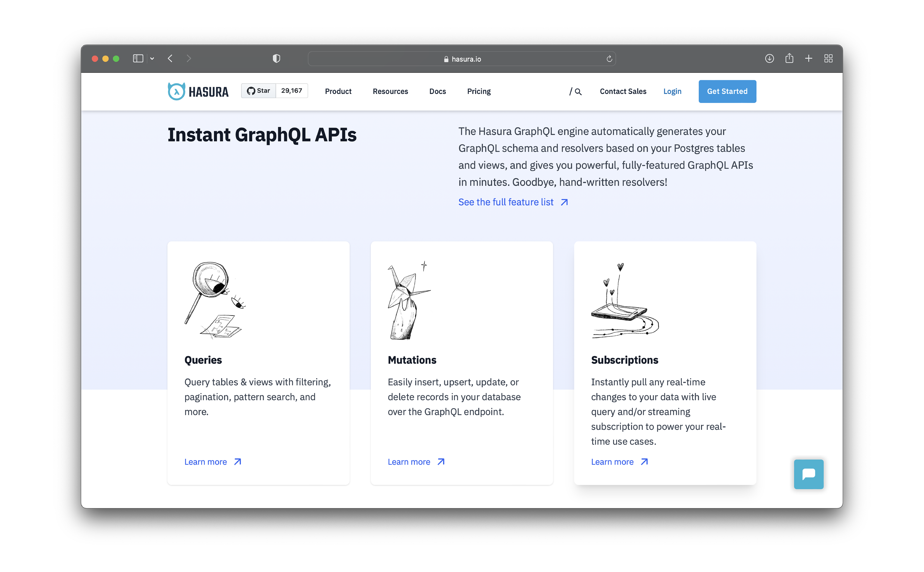Expand the sidebar dropdown chevron
This screenshot has width=924, height=572.
[x=152, y=59]
